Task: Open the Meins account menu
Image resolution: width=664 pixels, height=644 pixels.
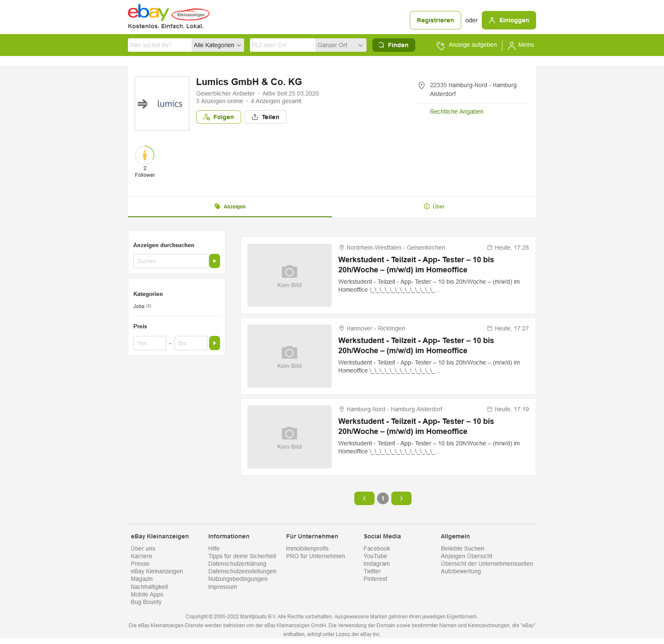Action: 521,45
